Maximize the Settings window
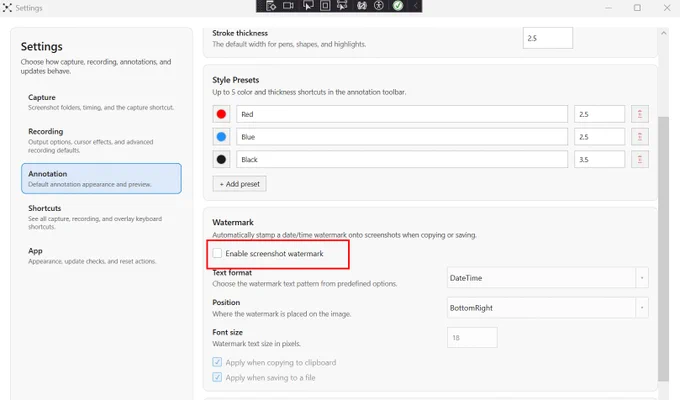Viewport: 680px width, 400px height. (x=637, y=8)
